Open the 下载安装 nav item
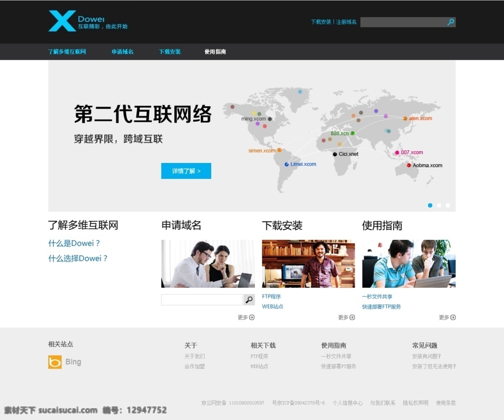Viewport: 504px width, 420px height. click(x=170, y=52)
